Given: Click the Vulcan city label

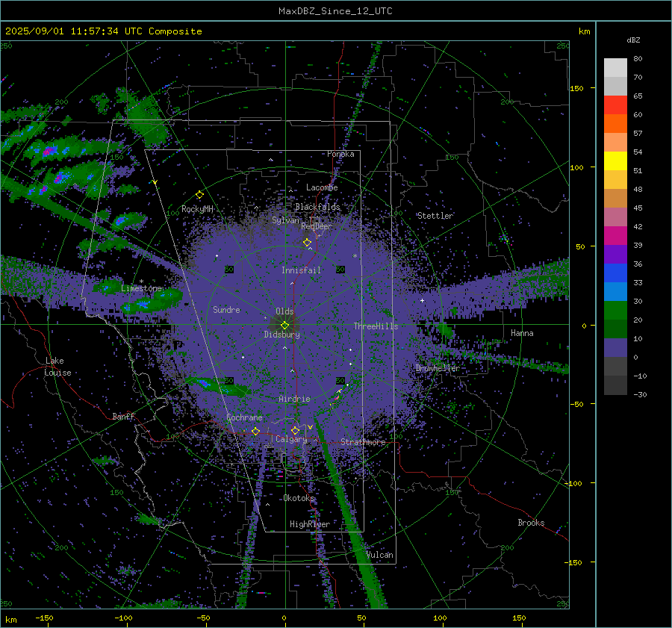Looking at the screenshot, I should [x=380, y=555].
